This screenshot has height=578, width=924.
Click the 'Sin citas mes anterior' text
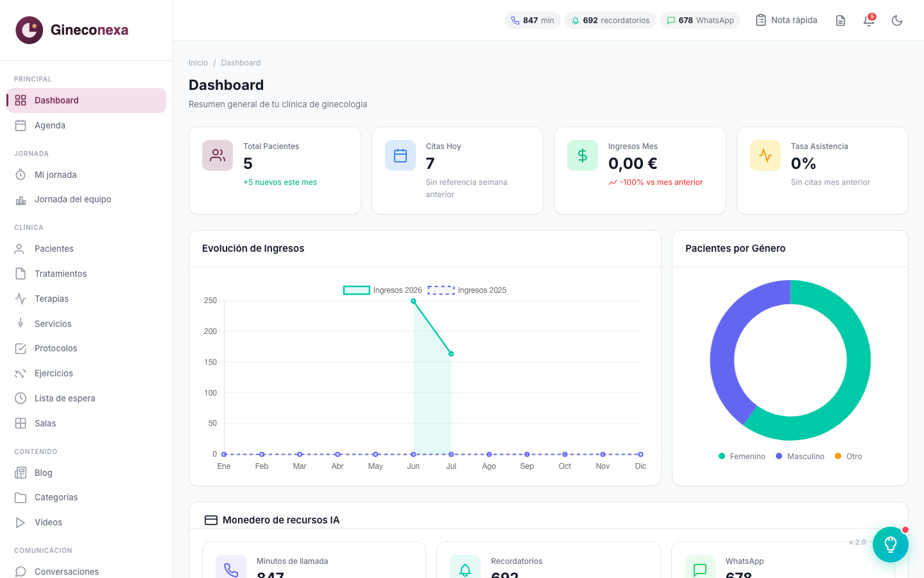(830, 182)
